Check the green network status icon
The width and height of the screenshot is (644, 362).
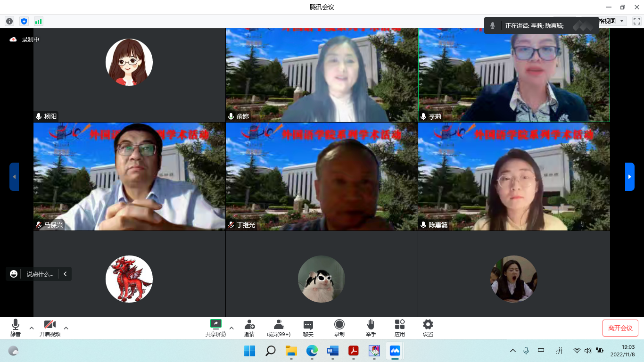tap(38, 21)
